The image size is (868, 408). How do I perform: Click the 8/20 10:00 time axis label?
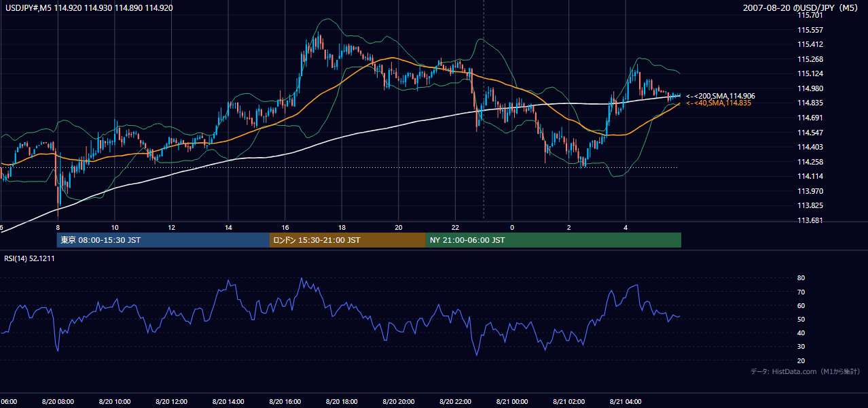click(x=114, y=402)
